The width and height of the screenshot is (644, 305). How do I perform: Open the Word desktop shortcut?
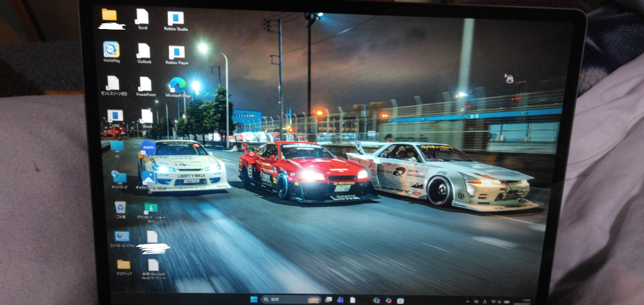[x=146, y=119]
